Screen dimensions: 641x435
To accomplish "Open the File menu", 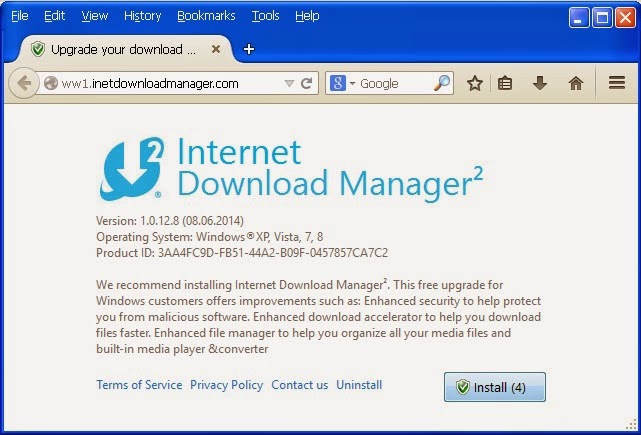I will (x=20, y=16).
